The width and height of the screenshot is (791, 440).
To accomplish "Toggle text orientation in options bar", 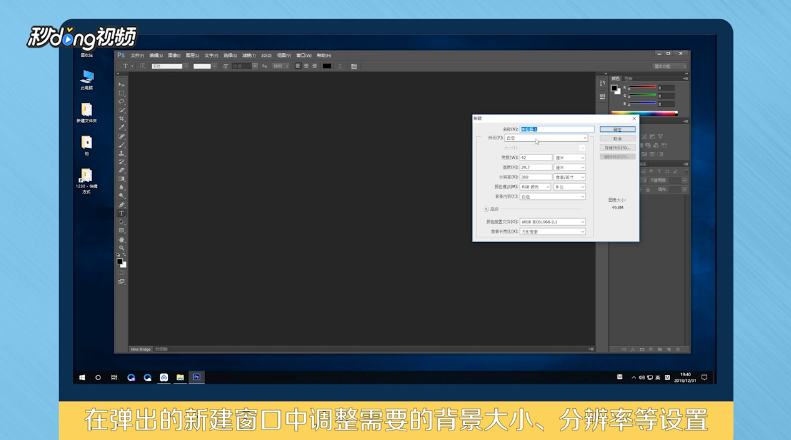I will [142, 66].
